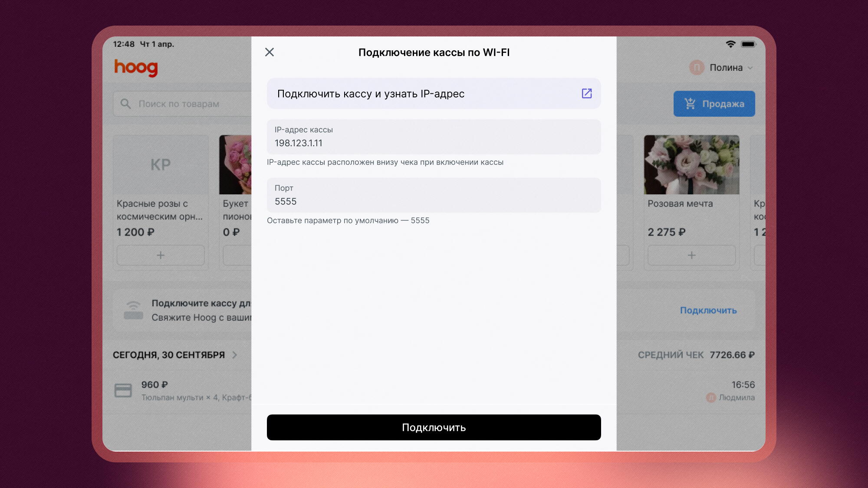Click the blue Подключить link in banner
Viewport: 868px width, 488px height.
708,311
